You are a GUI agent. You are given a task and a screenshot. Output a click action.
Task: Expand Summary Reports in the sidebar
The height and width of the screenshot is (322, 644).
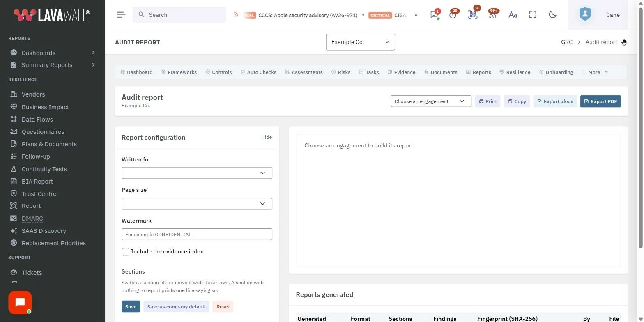(x=53, y=65)
